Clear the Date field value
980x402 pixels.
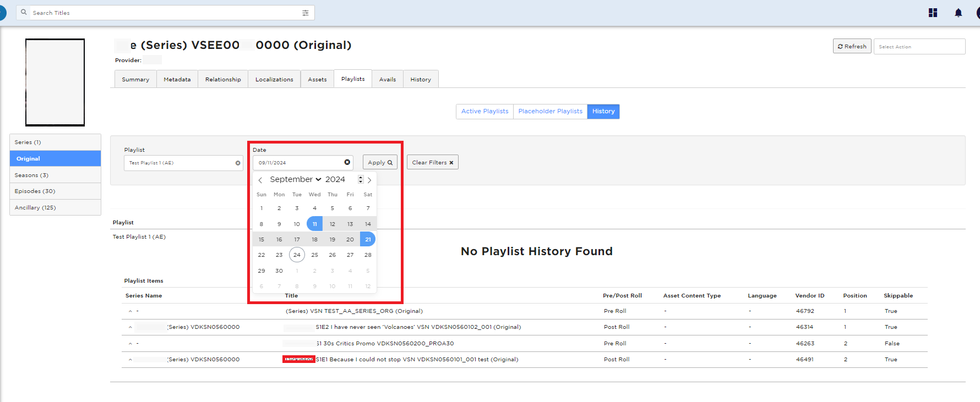tap(347, 162)
